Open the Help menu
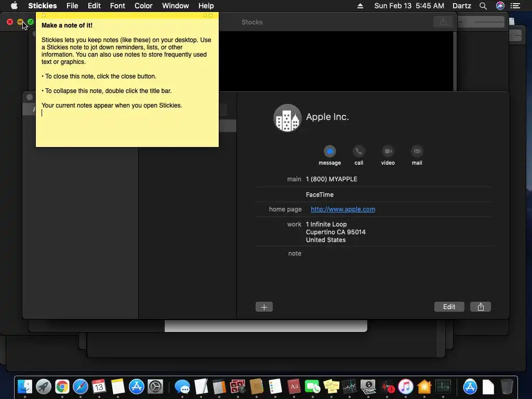The width and height of the screenshot is (532, 399). point(206,6)
